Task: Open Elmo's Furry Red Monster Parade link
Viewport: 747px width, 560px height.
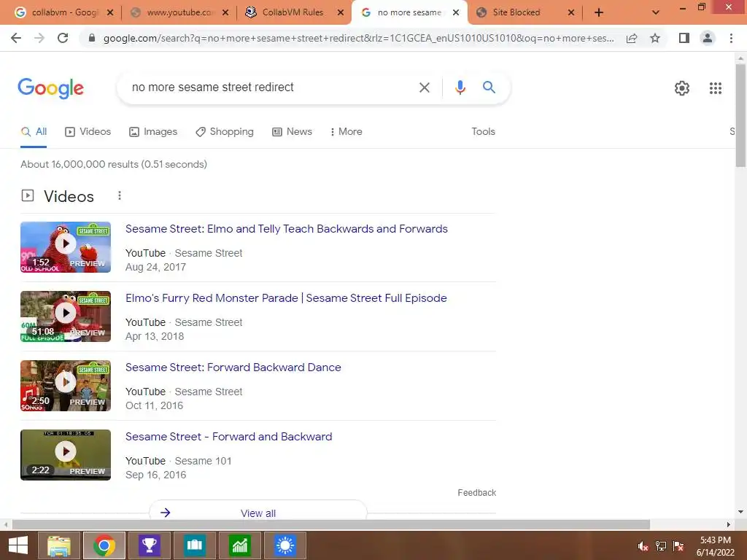Action: point(286,298)
